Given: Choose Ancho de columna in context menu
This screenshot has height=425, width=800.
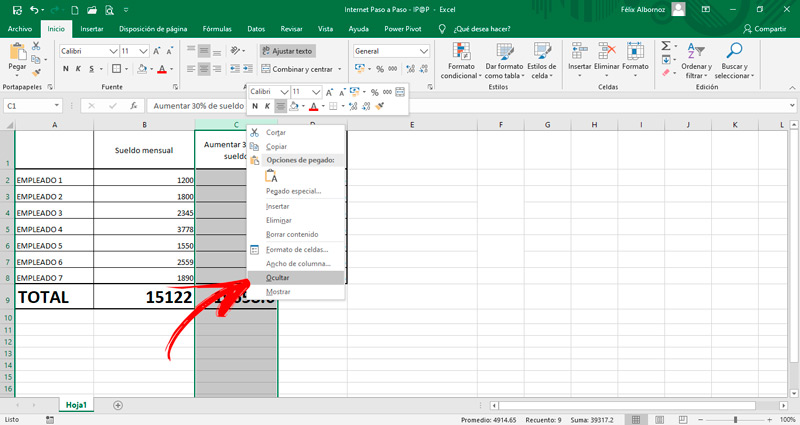Looking at the screenshot, I should pos(296,264).
